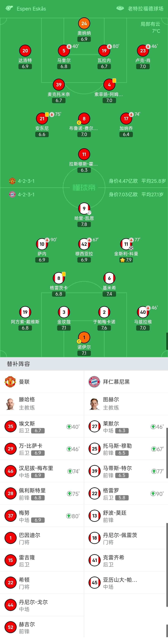The width and height of the screenshot is (168, 644).
Task: Tap Bayern Munich crest in substitutes header
Action: click(94, 381)
